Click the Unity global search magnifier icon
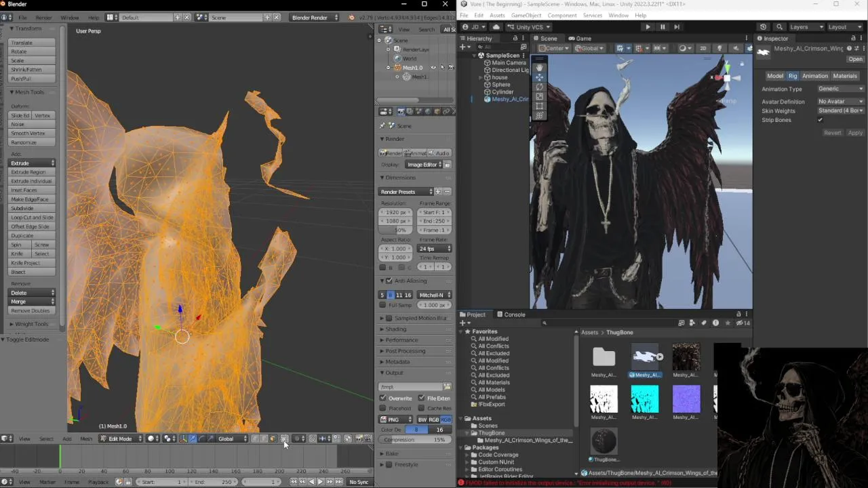The image size is (868, 488). 779,27
